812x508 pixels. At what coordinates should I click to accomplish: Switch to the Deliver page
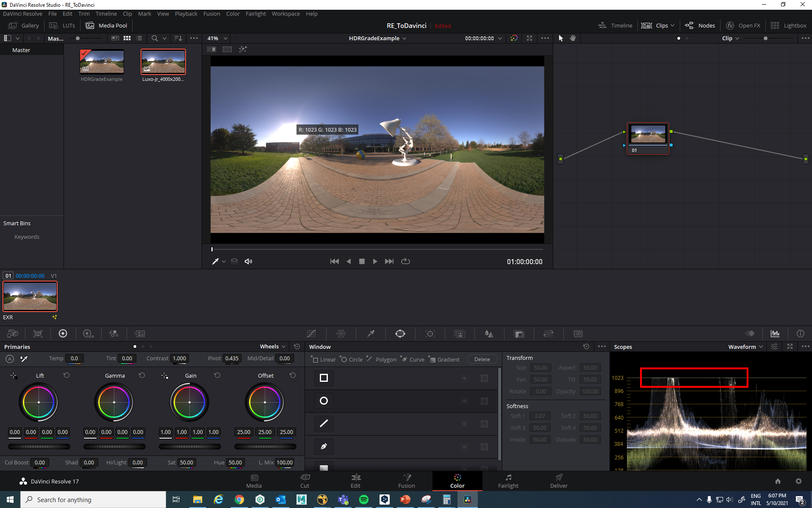click(x=559, y=481)
